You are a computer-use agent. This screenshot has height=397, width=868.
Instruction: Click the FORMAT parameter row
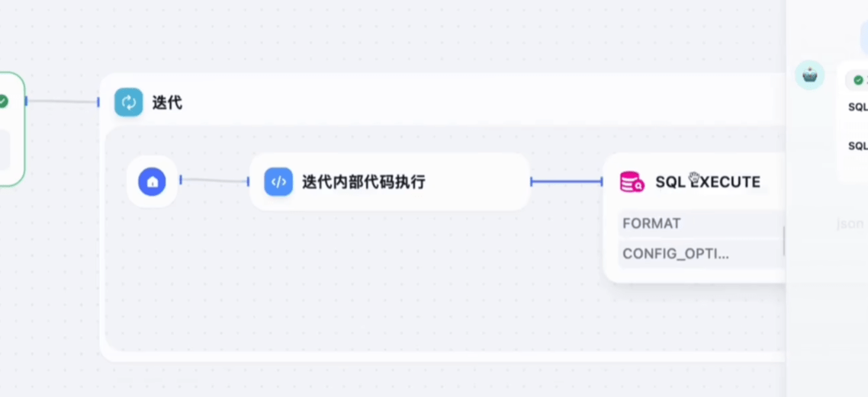point(702,223)
